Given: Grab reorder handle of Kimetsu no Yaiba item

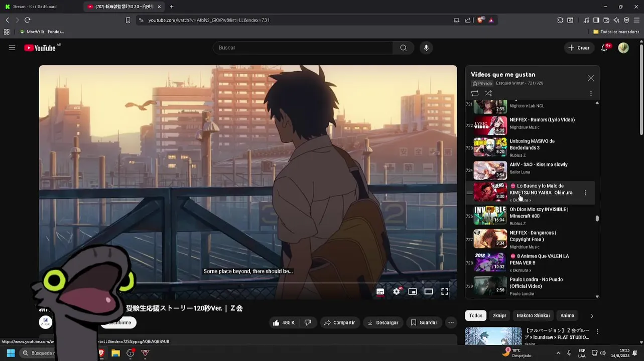Looking at the screenshot, I should click(x=469, y=193).
